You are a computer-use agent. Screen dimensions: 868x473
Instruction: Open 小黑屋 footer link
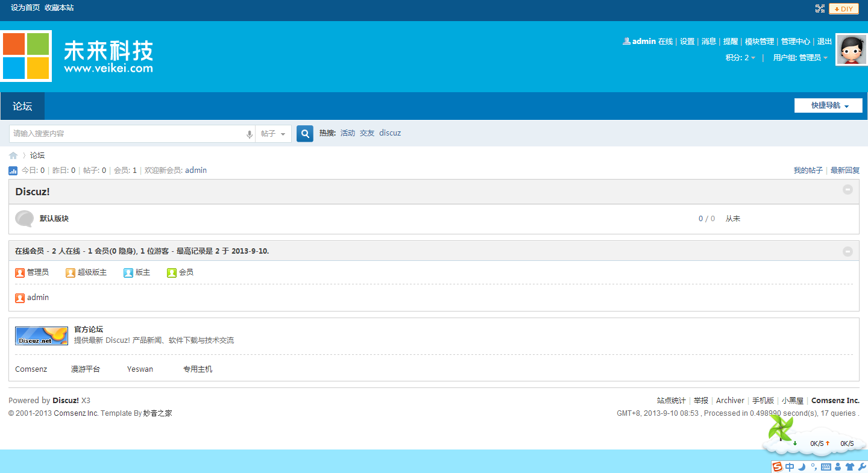coord(793,401)
